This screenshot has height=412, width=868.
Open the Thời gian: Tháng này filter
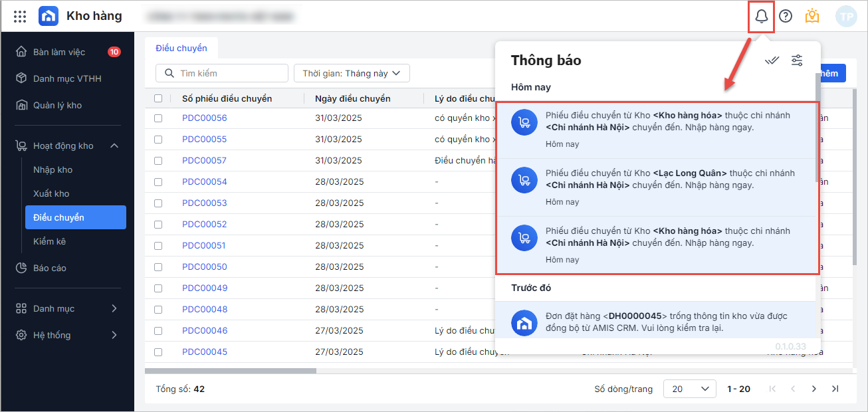point(352,73)
